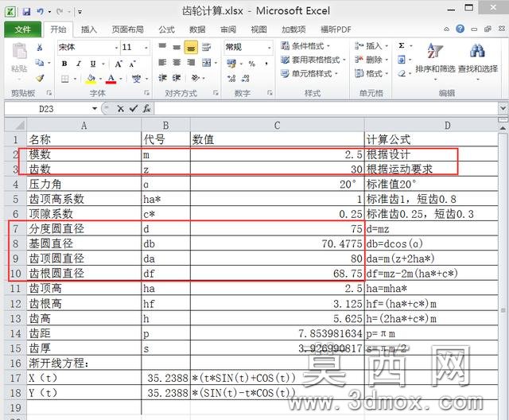The height and width of the screenshot is (420, 509).
Task: Open 条件格式 conditional formatting menu
Action: (x=305, y=46)
